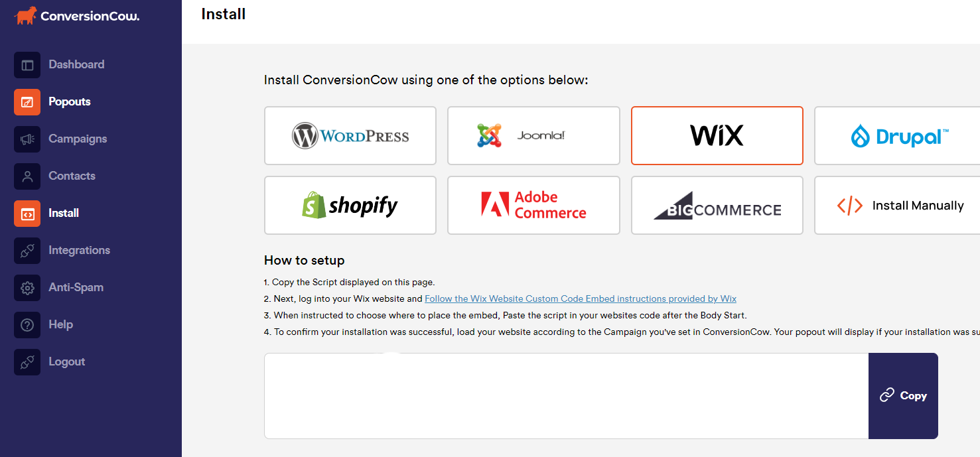Image resolution: width=980 pixels, height=457 pixels.
Task: Choose the Adobe Commerce option
Action: tap(533, 205)
